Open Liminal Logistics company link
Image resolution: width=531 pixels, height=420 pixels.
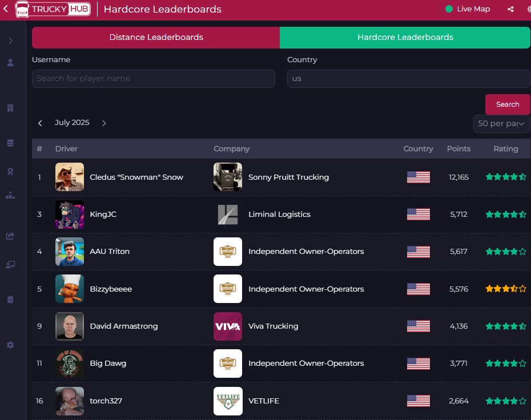tap(279, 214)
